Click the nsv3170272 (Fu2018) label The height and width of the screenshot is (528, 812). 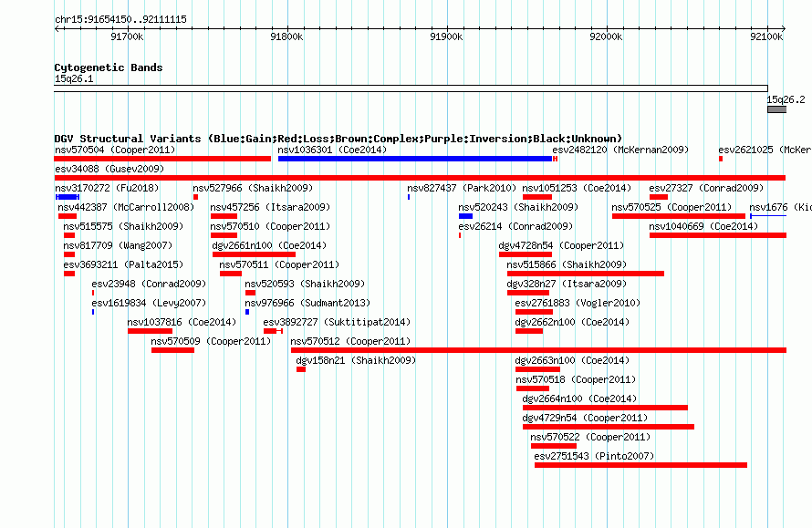[x=107, y=189]
